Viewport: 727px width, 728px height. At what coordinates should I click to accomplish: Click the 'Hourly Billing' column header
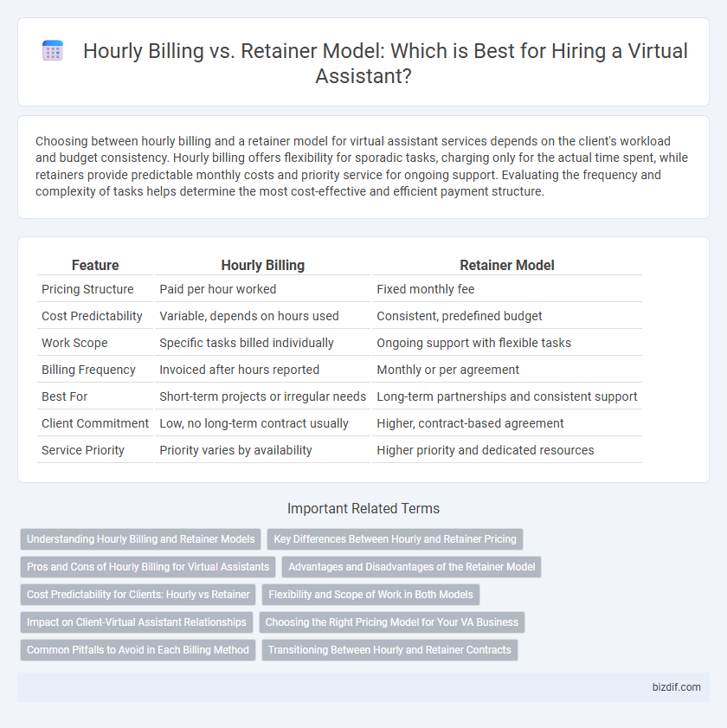(263, 265)
